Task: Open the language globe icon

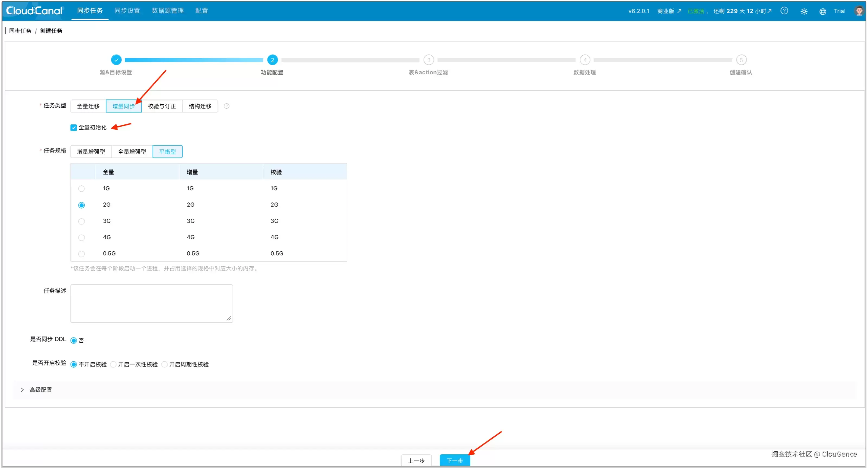Action: [x=822, y=11]
